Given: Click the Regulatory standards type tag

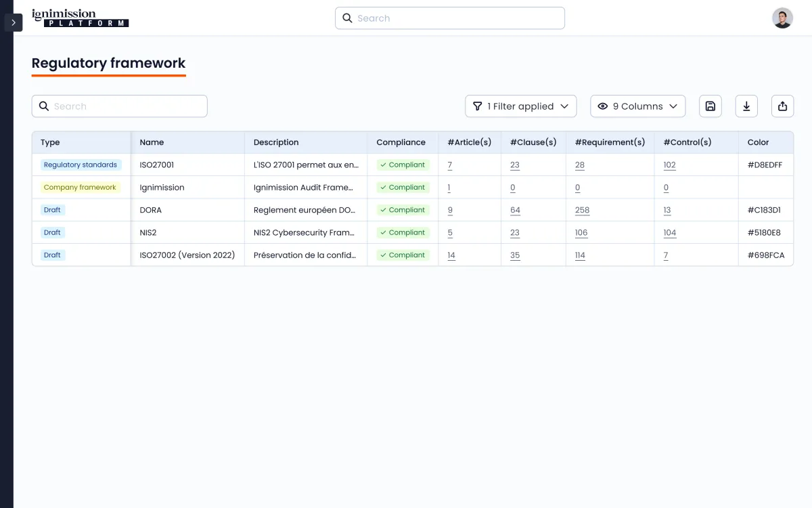Looking at the screenshot, I should coord(81,165).
